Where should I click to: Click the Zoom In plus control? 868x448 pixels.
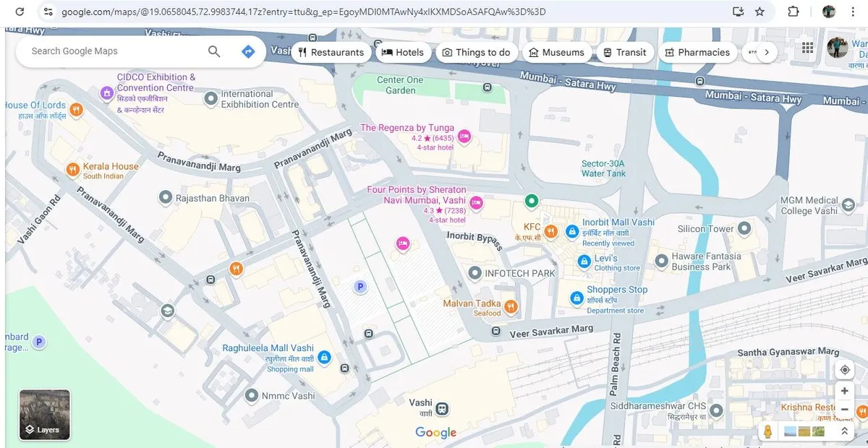point(844,390)
